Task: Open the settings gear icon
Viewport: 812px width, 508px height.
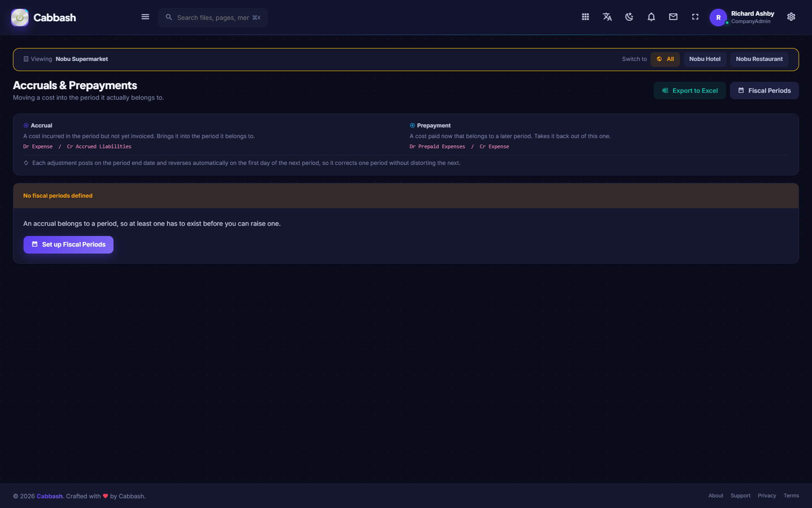Action: click(791, 17)
